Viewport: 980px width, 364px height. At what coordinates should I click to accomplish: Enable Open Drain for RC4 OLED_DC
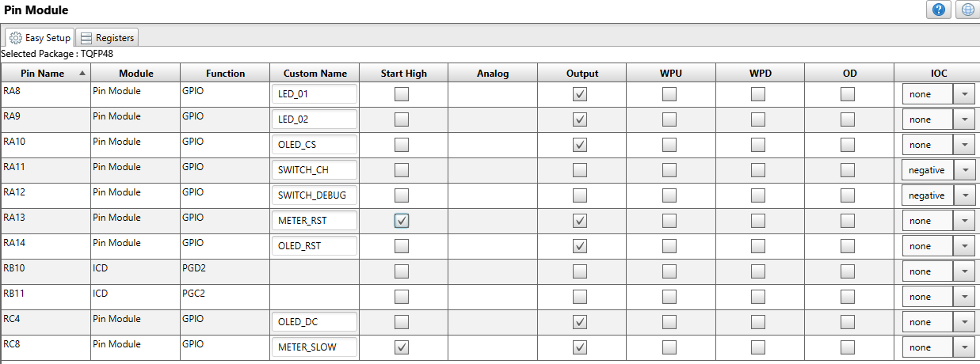[x=848, y=322]
